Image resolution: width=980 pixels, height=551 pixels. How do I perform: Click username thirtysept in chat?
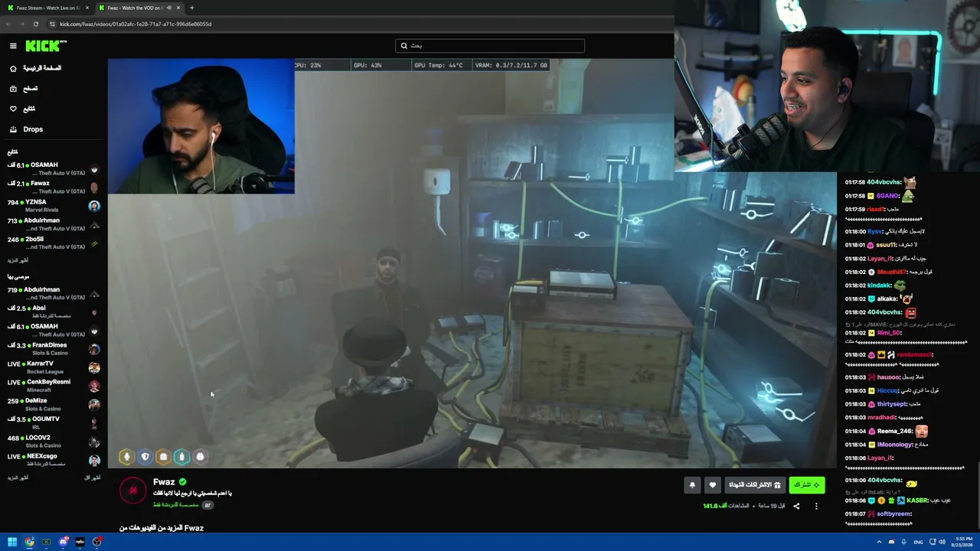[893, 404]
